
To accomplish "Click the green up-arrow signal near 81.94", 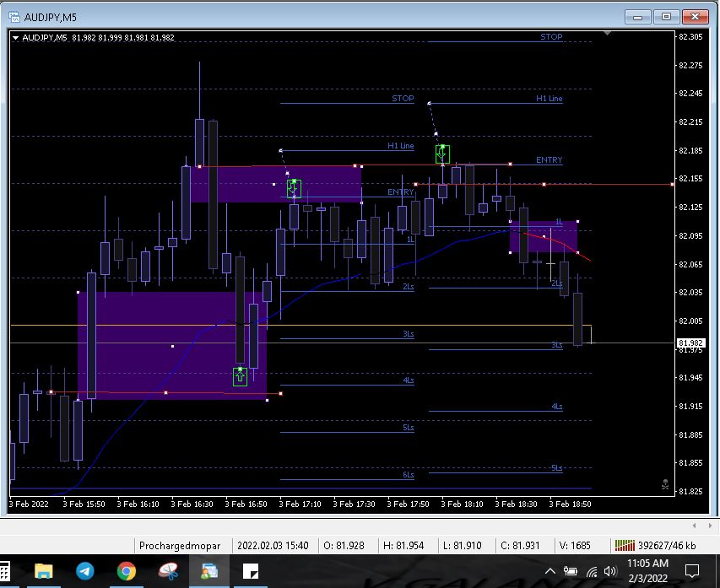I will point(241,376).
